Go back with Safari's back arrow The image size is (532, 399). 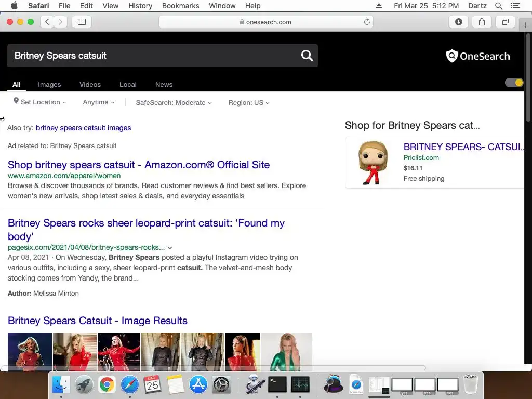point(47,22)
